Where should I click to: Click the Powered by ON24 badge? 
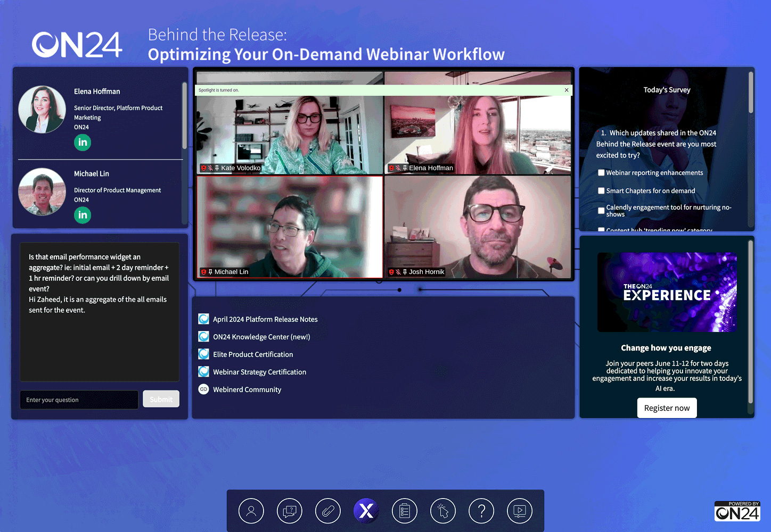[737, 511]
